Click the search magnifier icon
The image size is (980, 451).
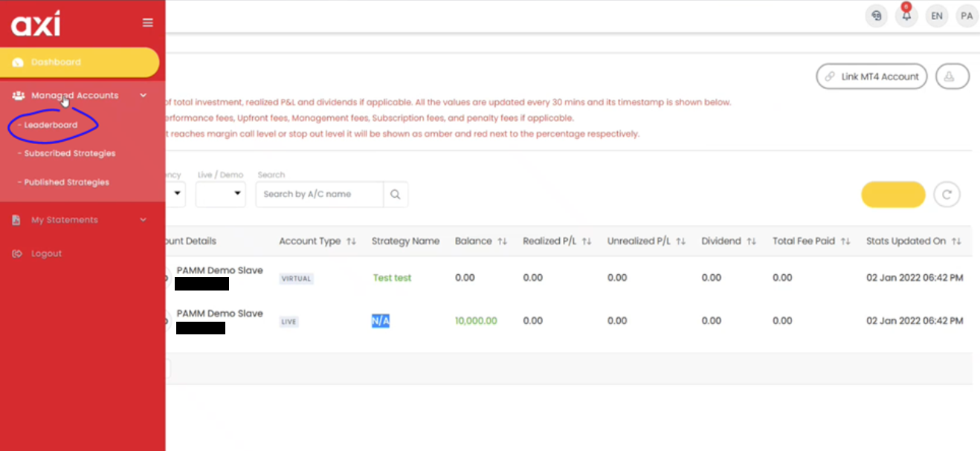(396, 194)
